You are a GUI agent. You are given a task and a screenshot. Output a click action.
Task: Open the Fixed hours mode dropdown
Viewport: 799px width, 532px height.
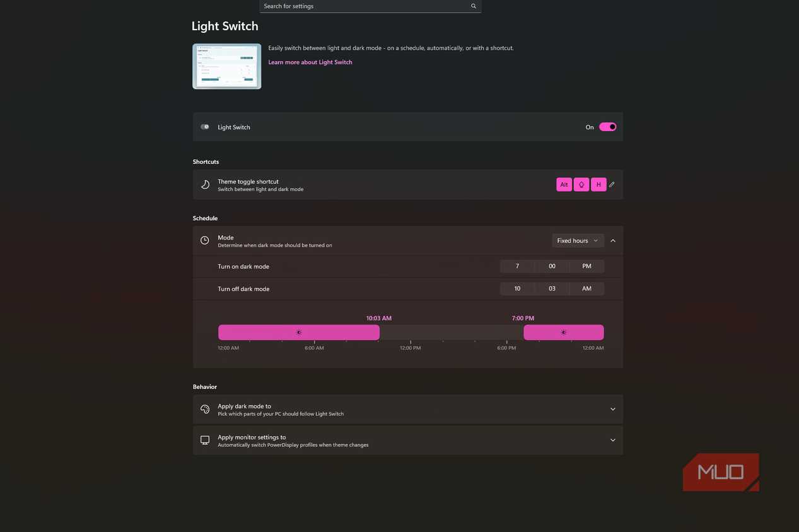[578, 241]
